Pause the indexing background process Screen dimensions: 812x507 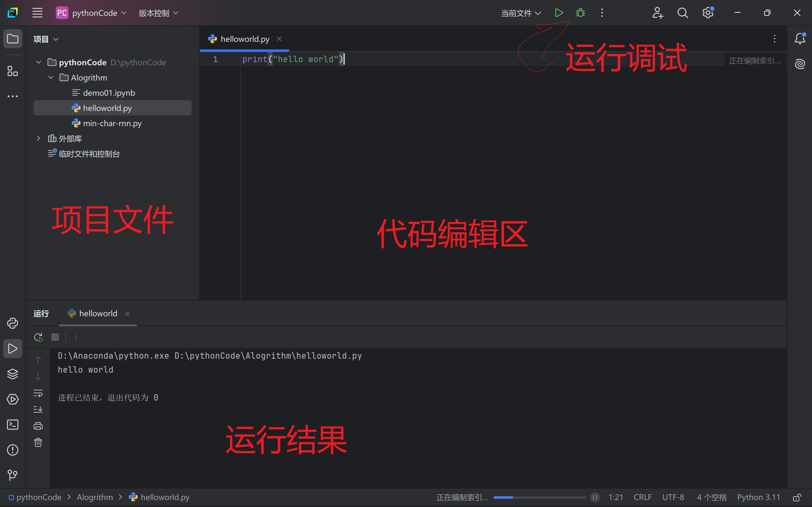(x=595, y=497)
